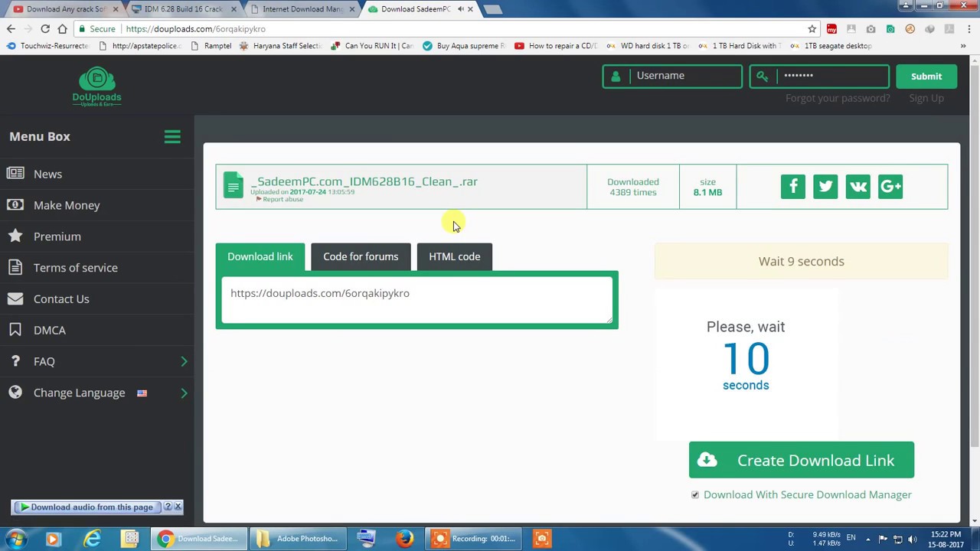Click the Terms of service document icon
Screen dimensions: 980x551
point(15,268)
